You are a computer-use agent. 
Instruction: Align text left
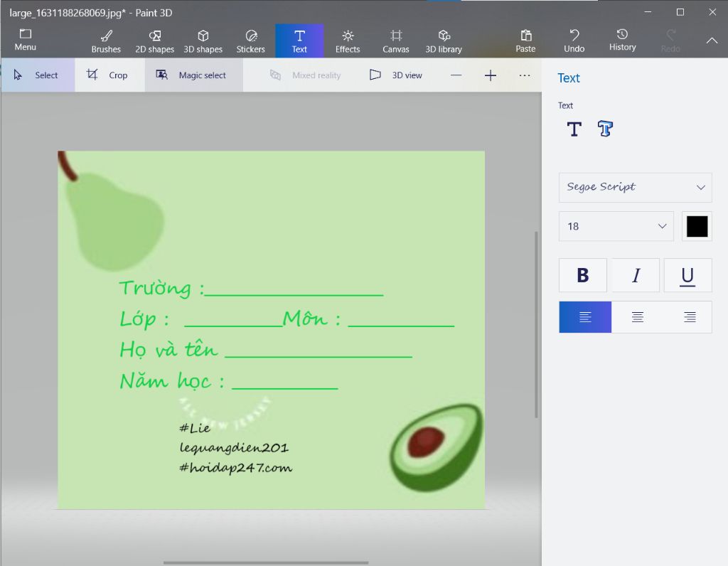585,317
